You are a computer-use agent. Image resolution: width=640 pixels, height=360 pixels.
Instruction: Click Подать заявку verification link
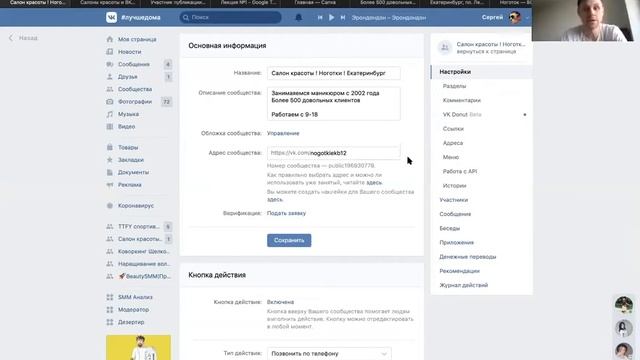coord(287,213)
